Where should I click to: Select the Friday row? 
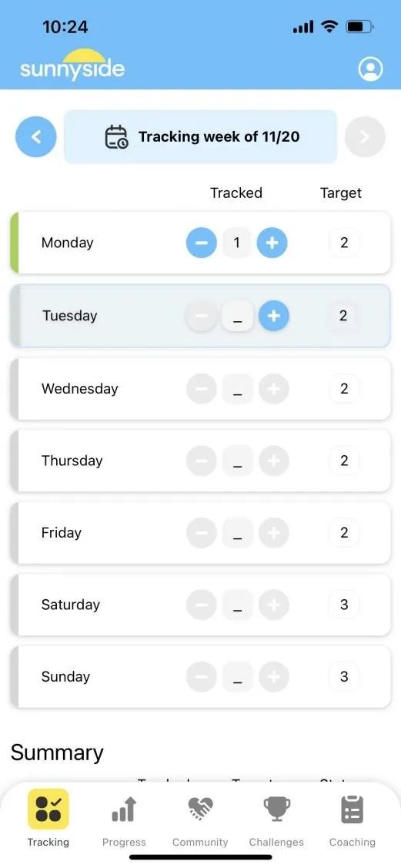(200, 532)
